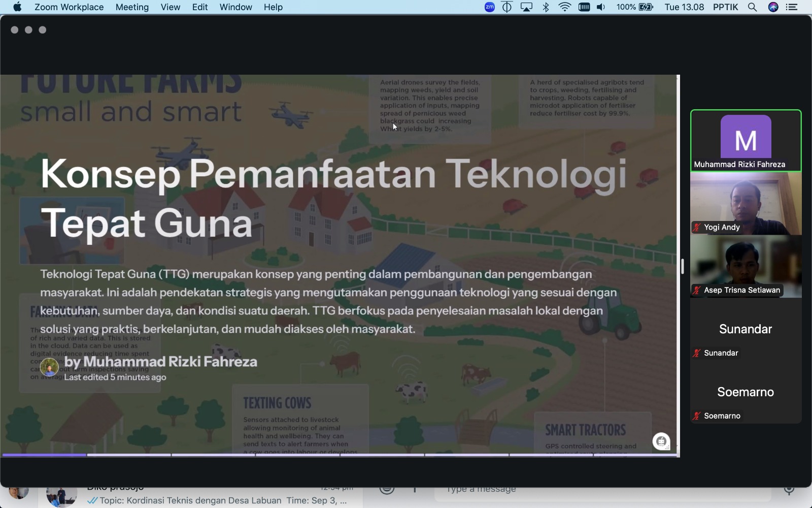Open the Edit menu
Image resolution: width=812 pixels, height=508 pixels.
point(200,7)
